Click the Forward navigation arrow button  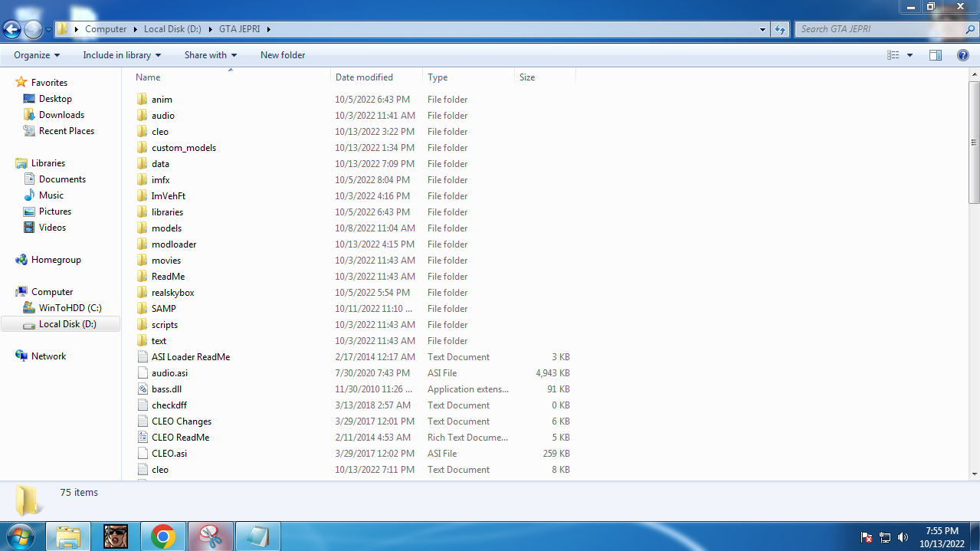[33, 30]
